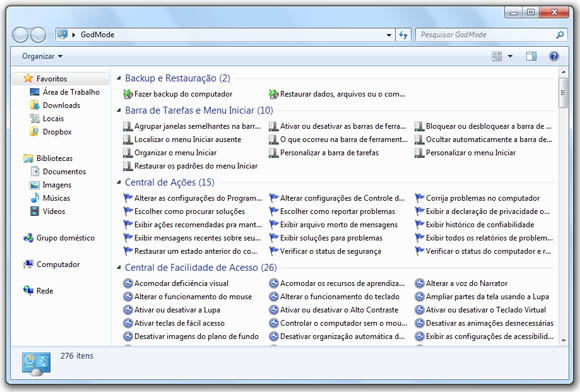Open 'Exibir soluções para problemas'

click(326, 238)
